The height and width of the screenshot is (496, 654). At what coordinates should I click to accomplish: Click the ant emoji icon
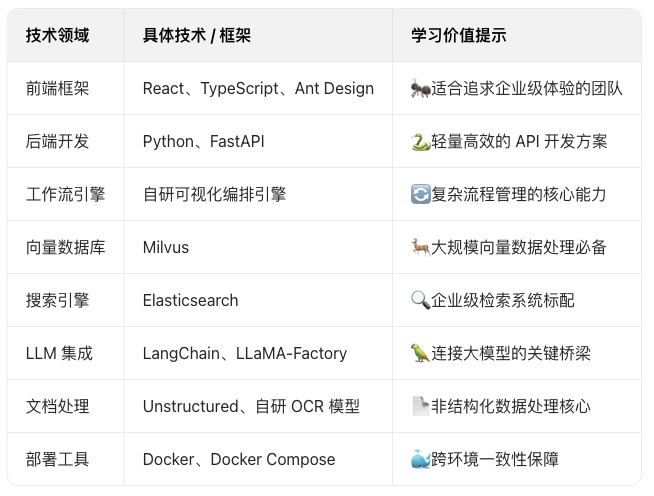coord(420,88)
